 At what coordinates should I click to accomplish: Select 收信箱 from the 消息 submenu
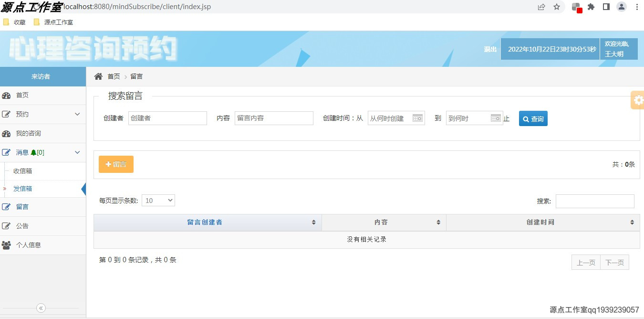pyautogui.click(x=22, y=171)
